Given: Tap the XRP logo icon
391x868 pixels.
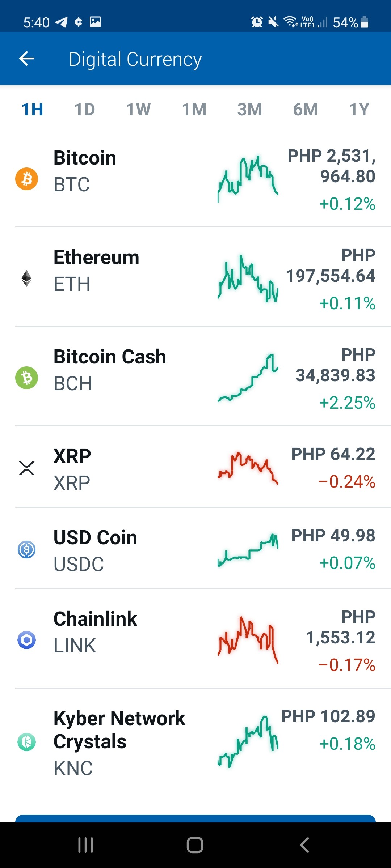Looking at the screenshot, I should [x=26, y=468].
